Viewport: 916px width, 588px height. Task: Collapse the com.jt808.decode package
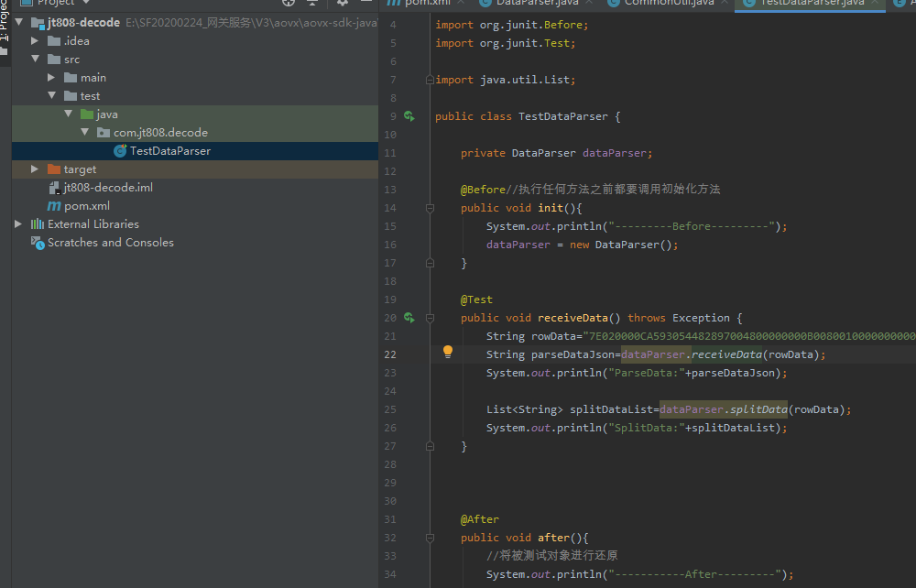[x=84, y=133]
